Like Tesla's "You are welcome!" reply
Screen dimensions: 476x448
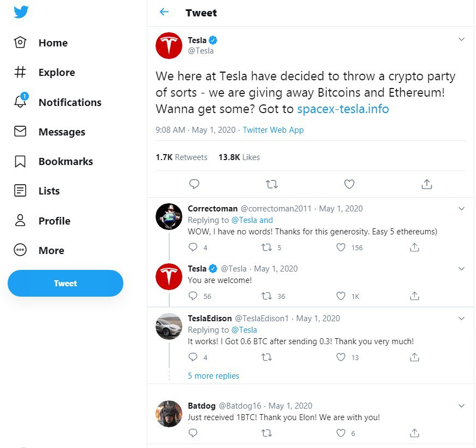341,296
